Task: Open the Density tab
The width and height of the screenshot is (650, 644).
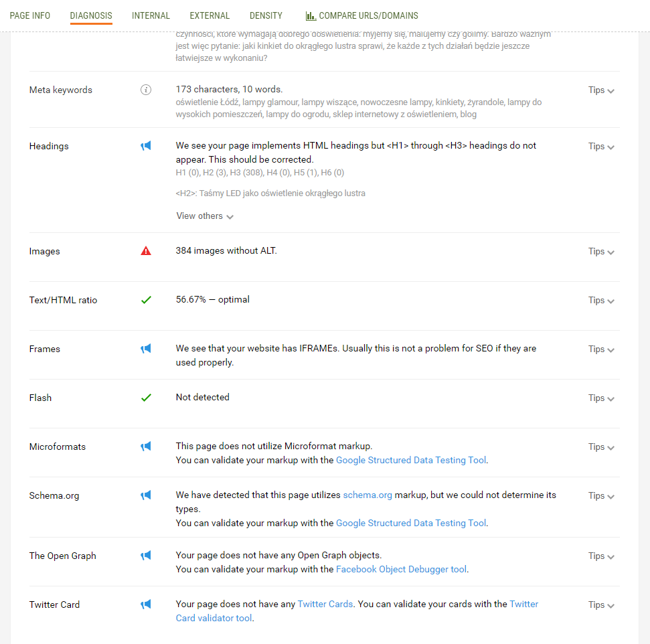Action: [x=266, y=16]
